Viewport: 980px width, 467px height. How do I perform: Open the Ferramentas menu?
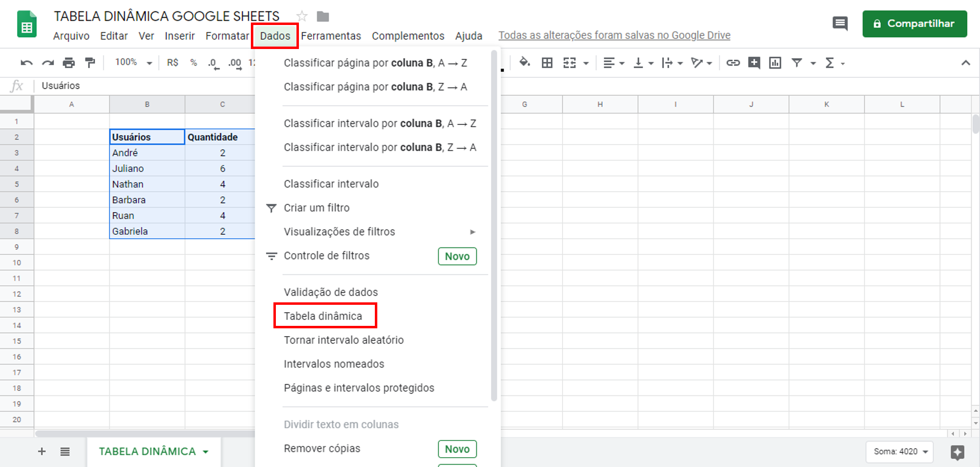pos(331,36)
